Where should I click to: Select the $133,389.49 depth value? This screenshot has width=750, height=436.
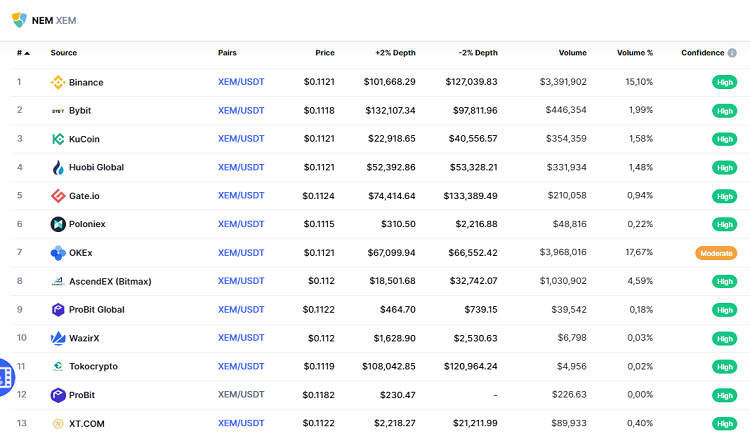(x=471, y=196)
